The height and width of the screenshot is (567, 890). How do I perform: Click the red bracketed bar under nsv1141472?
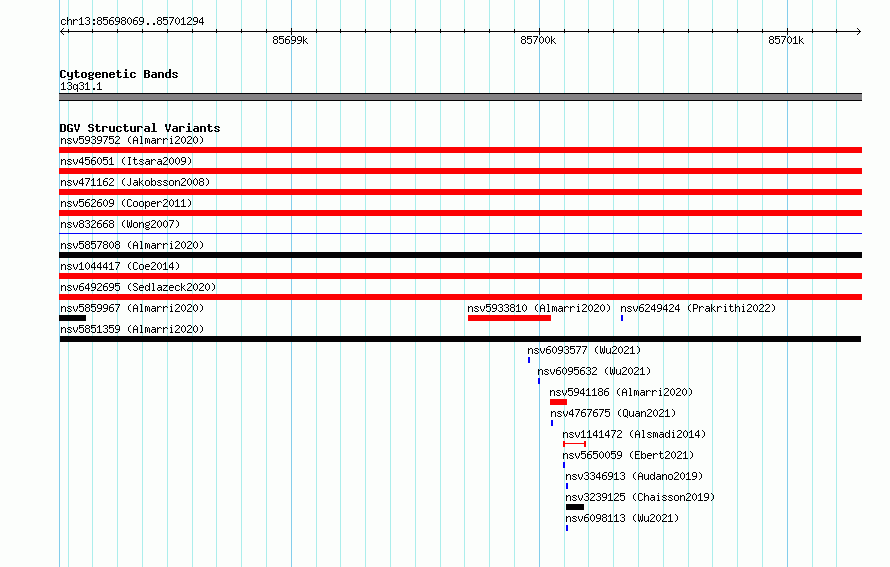tap(574, 444)
